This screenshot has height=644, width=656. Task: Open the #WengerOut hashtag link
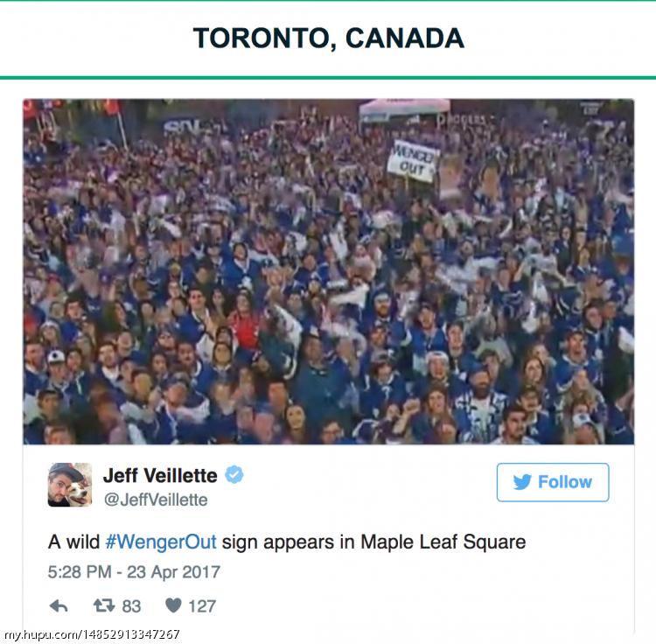click(x=161, y=542)
